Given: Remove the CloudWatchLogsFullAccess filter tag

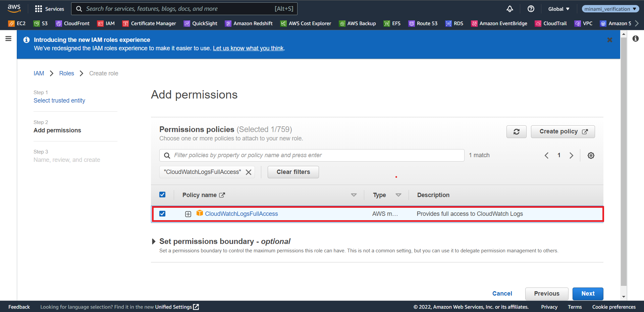Looking at the screenshot, I should (x=249, y=172).
